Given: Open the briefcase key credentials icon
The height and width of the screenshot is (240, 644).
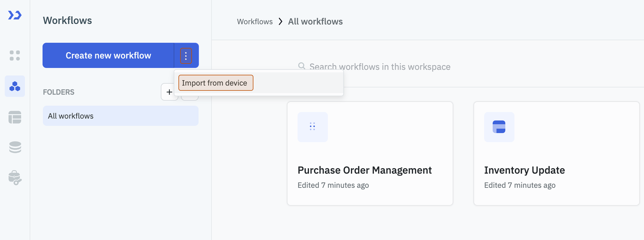Looking at the screenshot, I should [x=15, y=178].
